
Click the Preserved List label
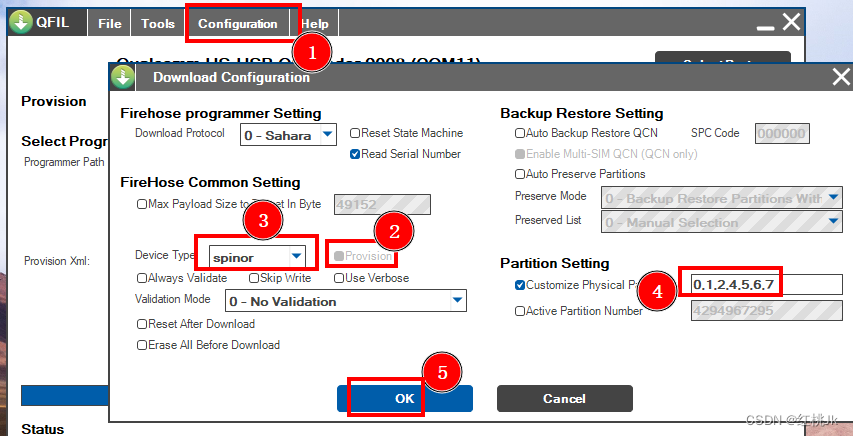(548, 220)
